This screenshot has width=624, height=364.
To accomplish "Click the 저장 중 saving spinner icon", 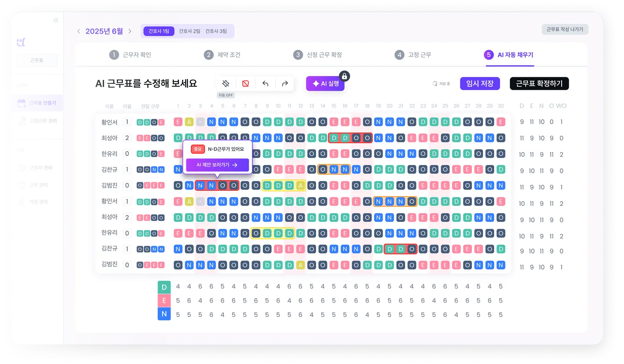I will pyautogui.click(x=435, y=84).
